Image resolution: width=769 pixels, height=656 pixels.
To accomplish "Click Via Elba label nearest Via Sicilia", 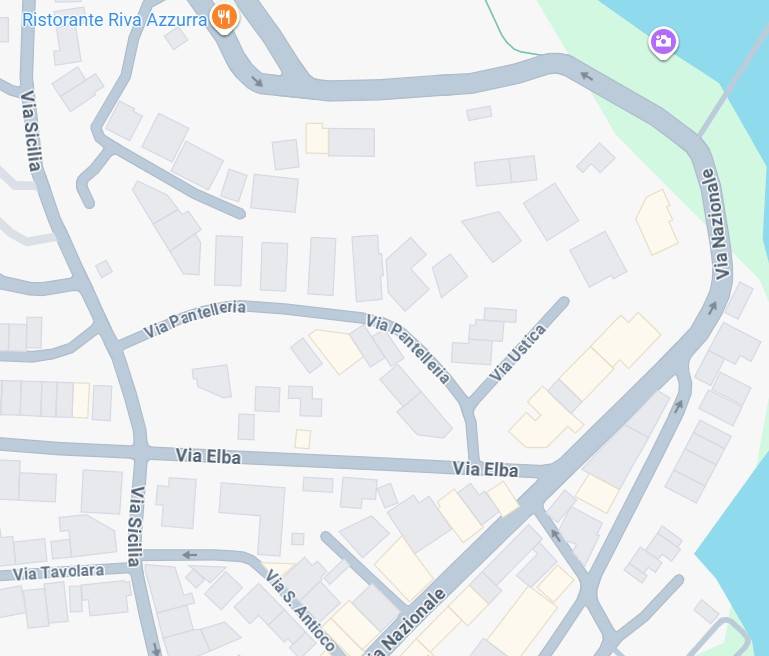I will coord(208,456).
